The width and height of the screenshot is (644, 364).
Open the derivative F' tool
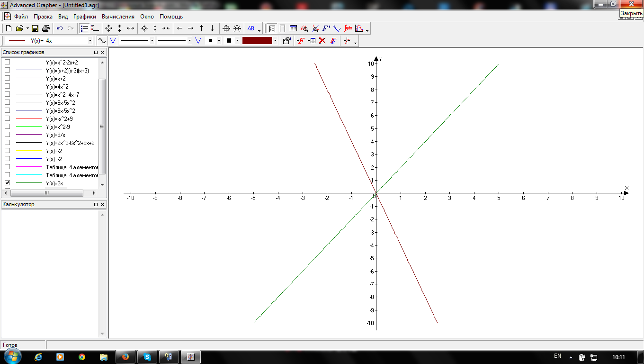point(326,28)
